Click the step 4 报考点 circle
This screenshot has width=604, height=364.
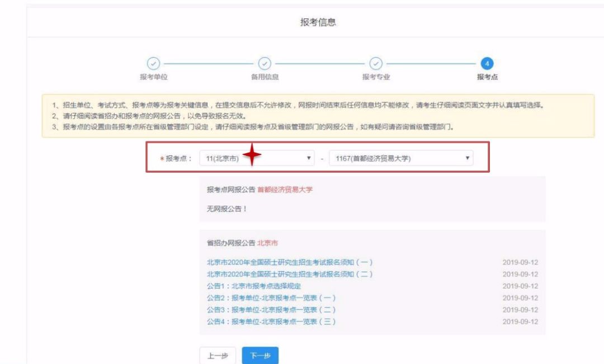click(x=487, y=64)
